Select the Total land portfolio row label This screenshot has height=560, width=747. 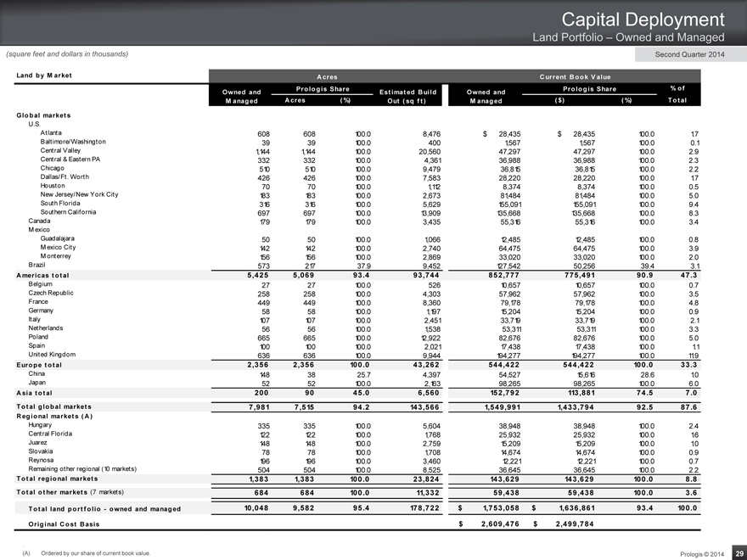(x=104, y=508)
